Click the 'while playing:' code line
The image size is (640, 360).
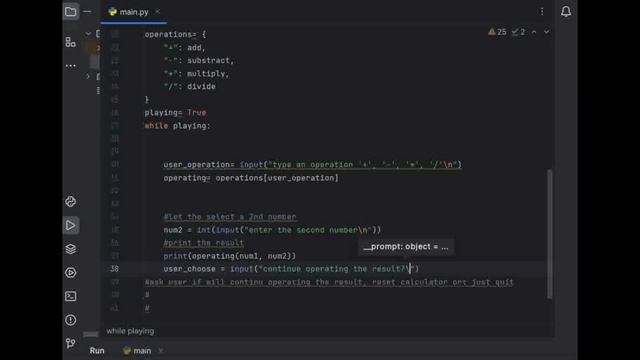[x=177, y=126]
